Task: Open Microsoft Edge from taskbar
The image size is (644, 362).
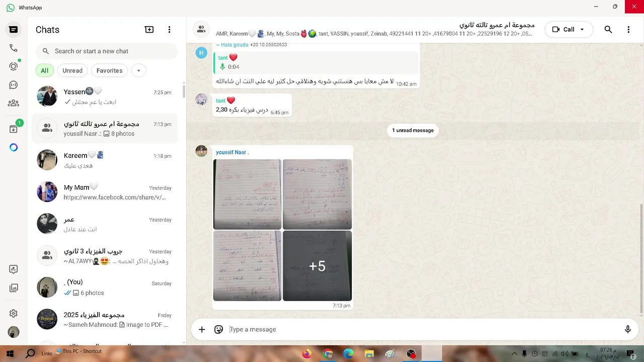Action: tap(349, 354)
